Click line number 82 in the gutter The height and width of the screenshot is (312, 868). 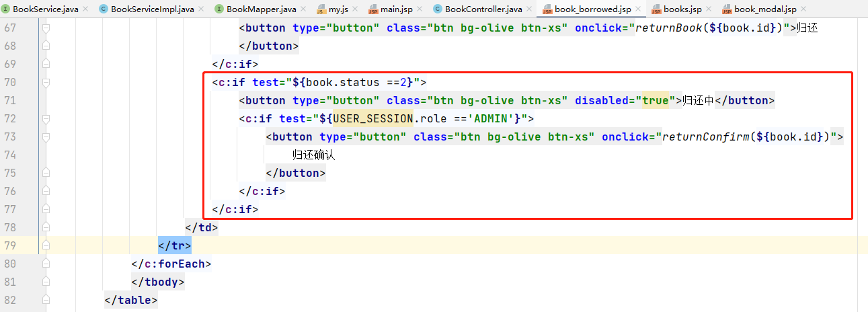pyautogui.click(x=10, y=300)
